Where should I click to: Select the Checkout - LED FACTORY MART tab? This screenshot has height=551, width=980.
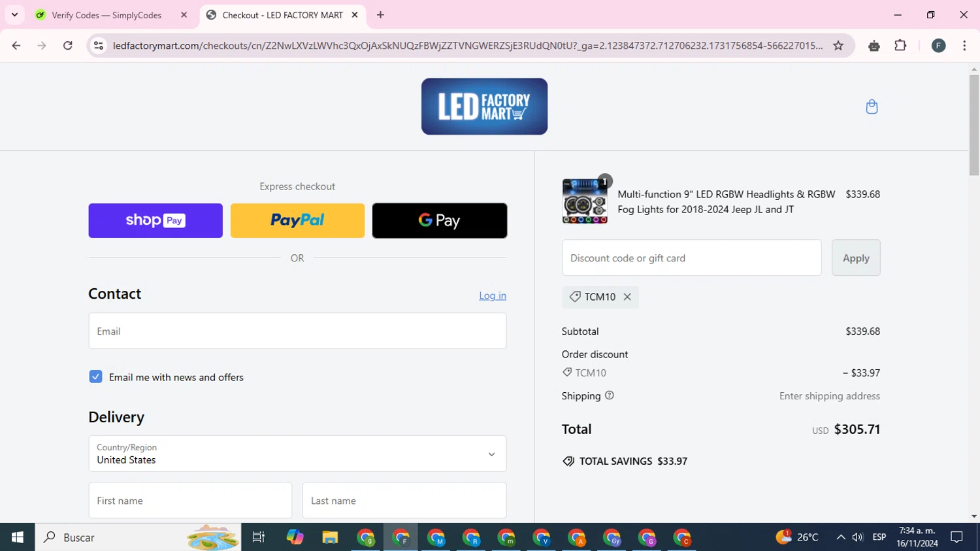[x=282, y=15]
